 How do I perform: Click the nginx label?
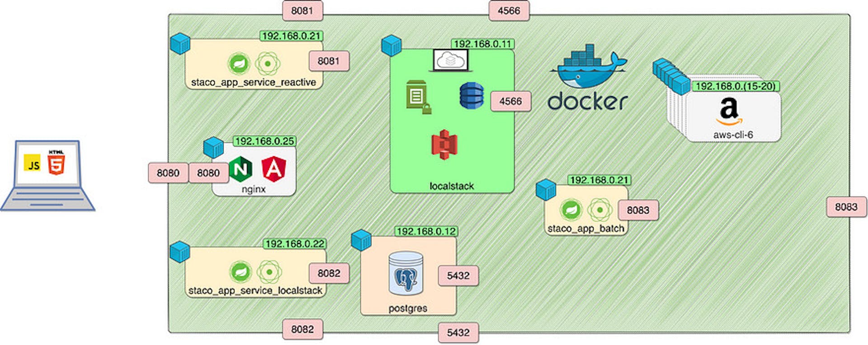[x=254, y=189]
